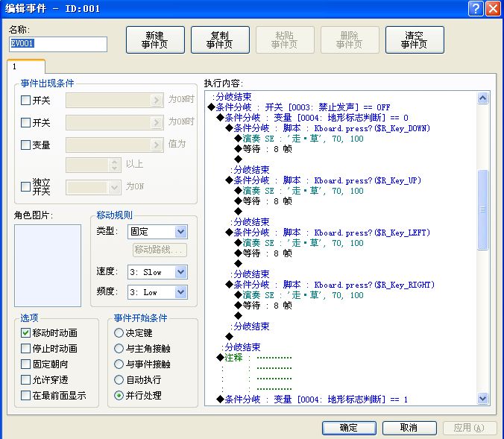The width and height of the screenshot is (504, 439).
Task: Confirm with the 确定 button
Action: click(349, 428)
